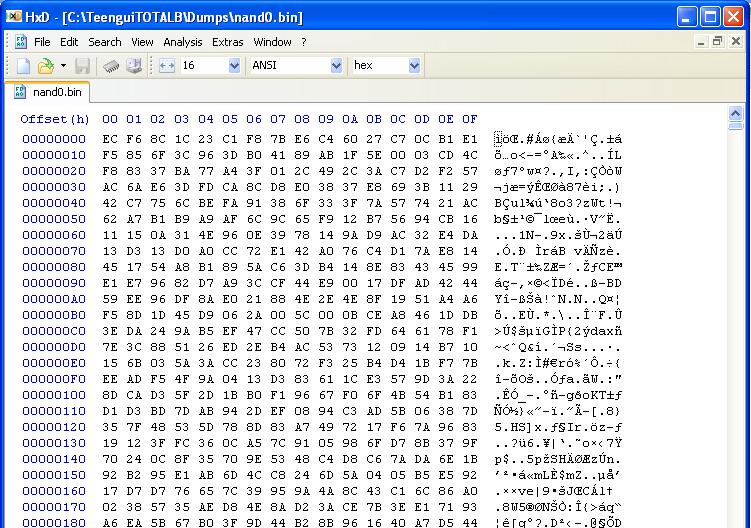This screenshot has width=751, height=528.
Task: Open the hex offset base dropdown
Action: [x=414, y=66]
